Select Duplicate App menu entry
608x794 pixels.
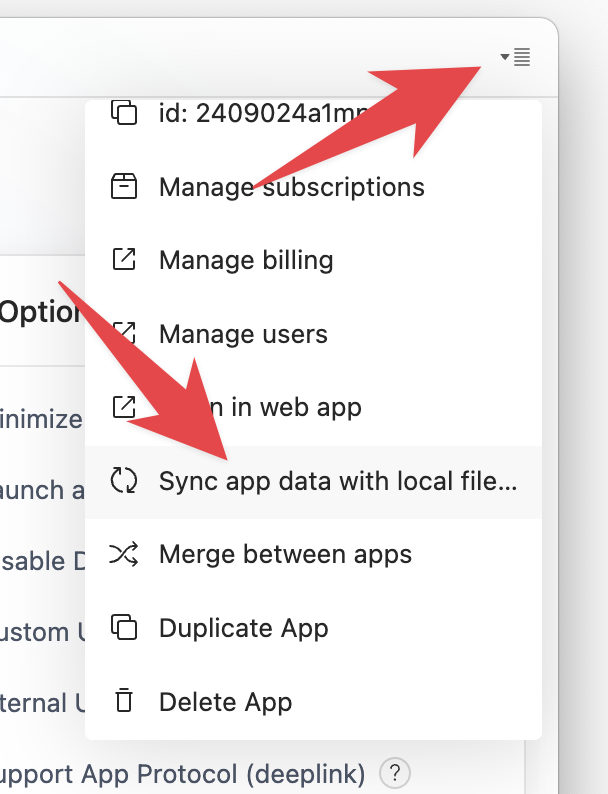point(313,628)
